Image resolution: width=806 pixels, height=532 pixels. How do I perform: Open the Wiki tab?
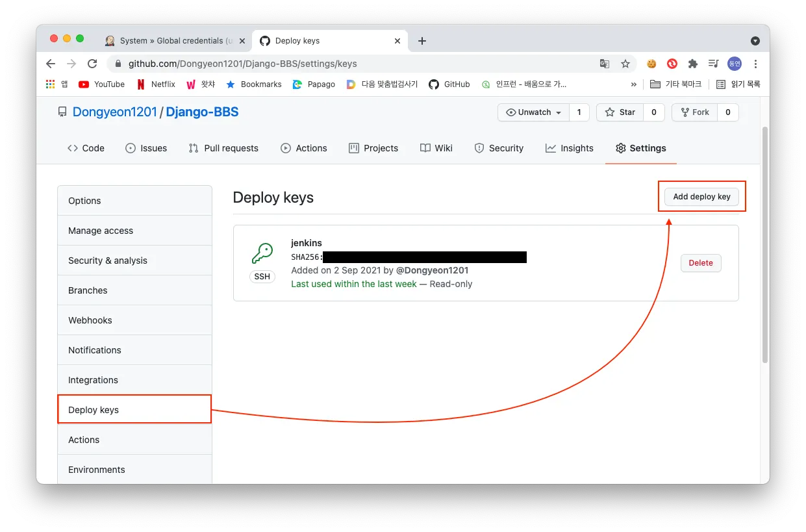coord(436,148)
